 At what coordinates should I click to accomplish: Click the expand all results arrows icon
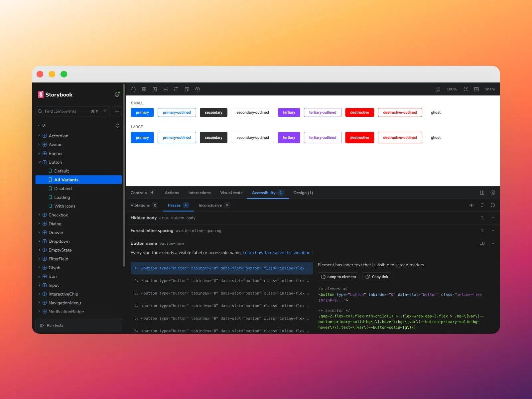click(x=482, y=205)
